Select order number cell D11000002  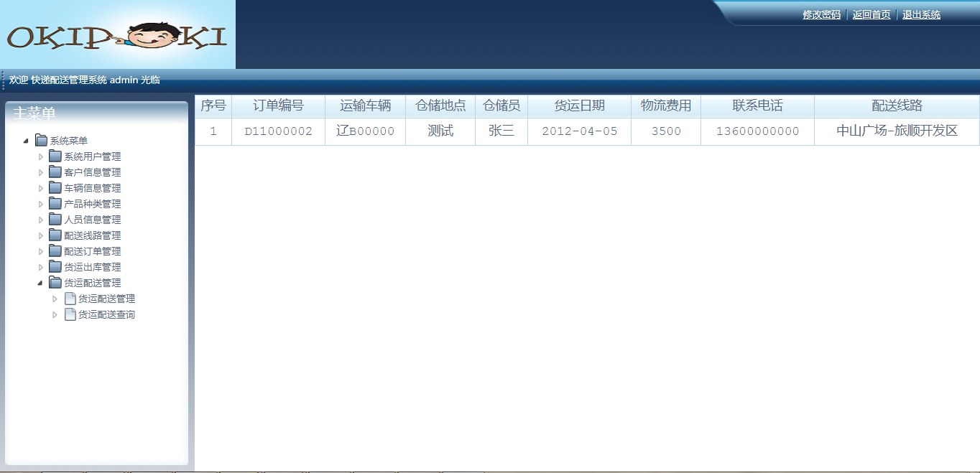click(x=279, y=131)
